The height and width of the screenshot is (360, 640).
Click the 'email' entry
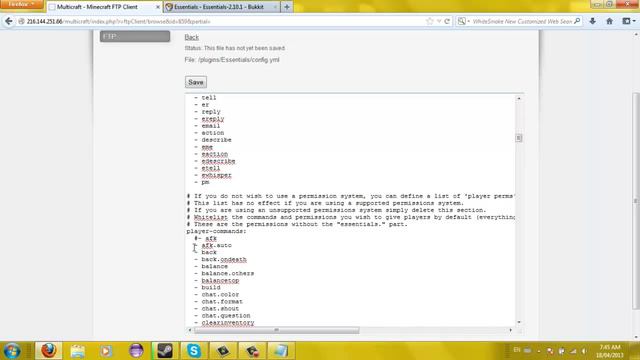click(x=211, y=126)
